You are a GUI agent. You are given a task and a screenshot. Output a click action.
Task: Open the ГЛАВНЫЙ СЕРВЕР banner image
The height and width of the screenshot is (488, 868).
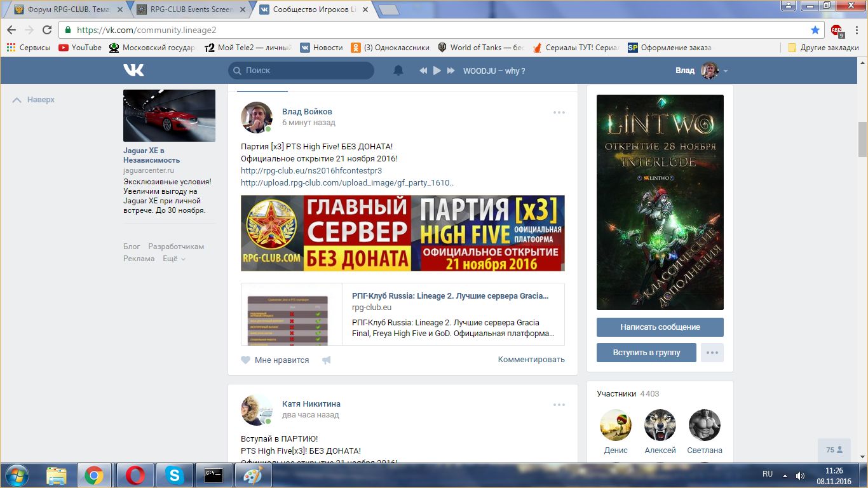click(x=403, y=233)
